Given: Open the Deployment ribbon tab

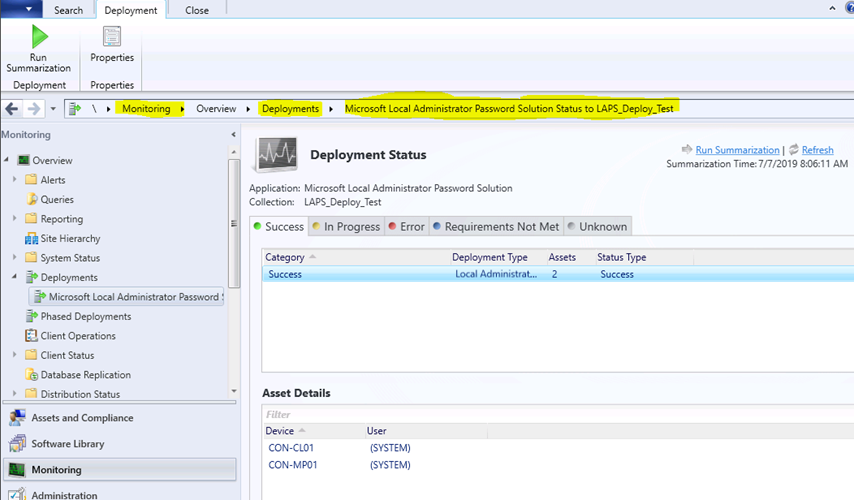Looking at the screenshot, I should [x=131, y=10].
